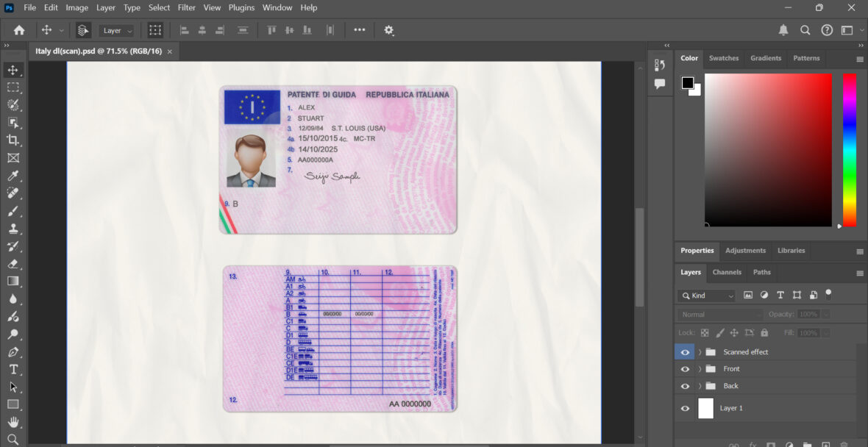Select the Rectangle shape tool
Viewport: 868px width, 447px height.
[x=13, y=404]
